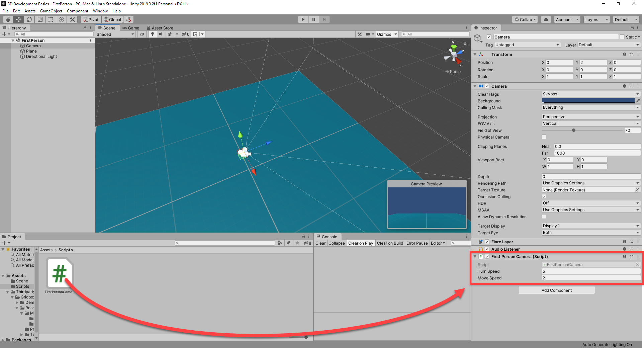Image resolution: width=644 pixels, height=348 pixels.
Task: Open Culling Mask dropdown
Action: point(591,107)
